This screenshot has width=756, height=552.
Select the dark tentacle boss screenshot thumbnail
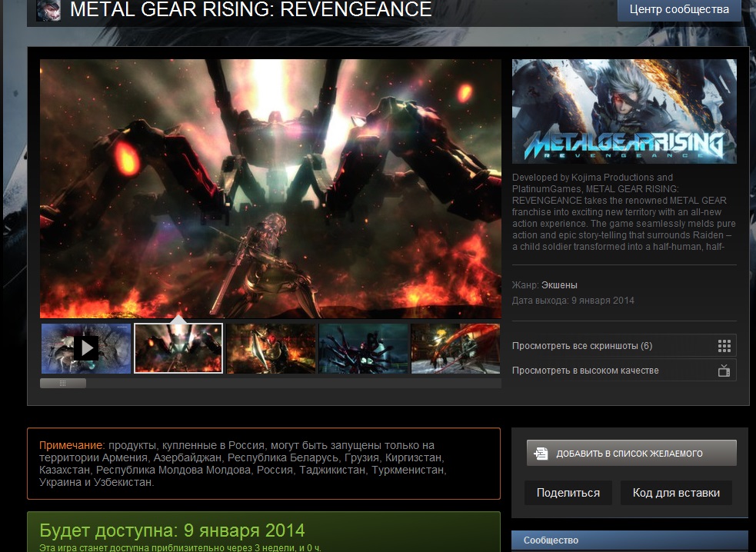[364, 348]
